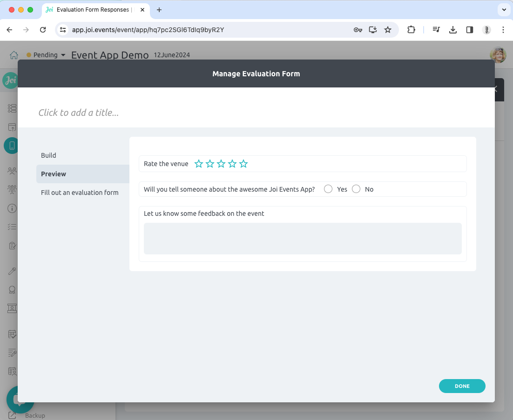
Task: Click the event feedback text area
Action: (303, 239)
